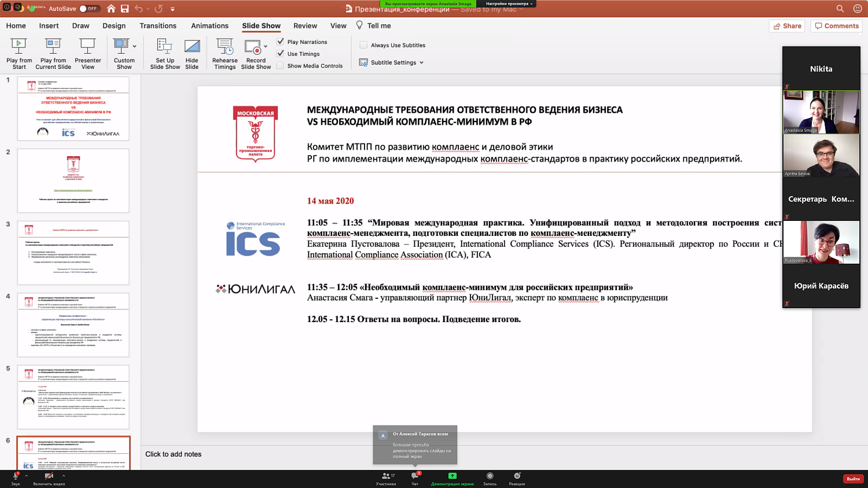868x488 pixels.
Task: Click Юрий Карасёв participant tile
Action: pos(821,286)
